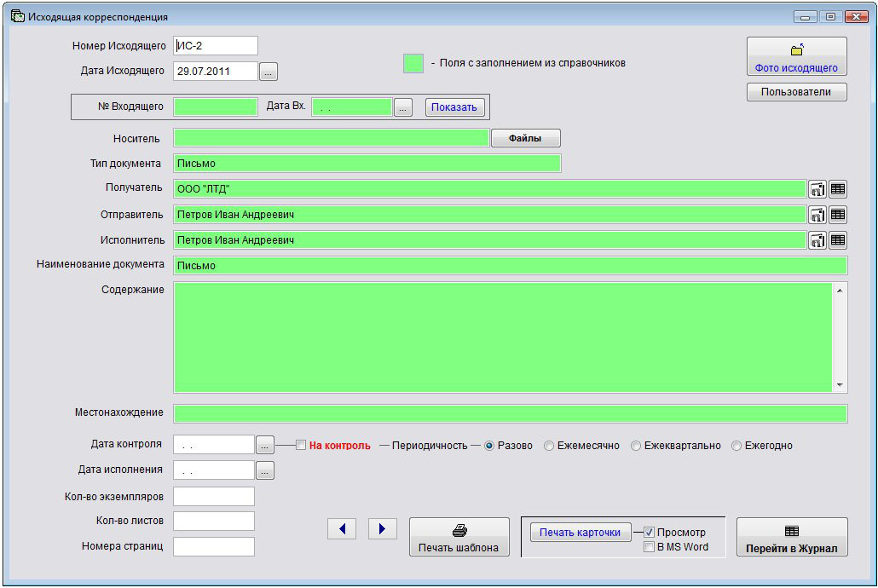Open the Файлы button
878x588 pixels.
click(x=525, y=138)
